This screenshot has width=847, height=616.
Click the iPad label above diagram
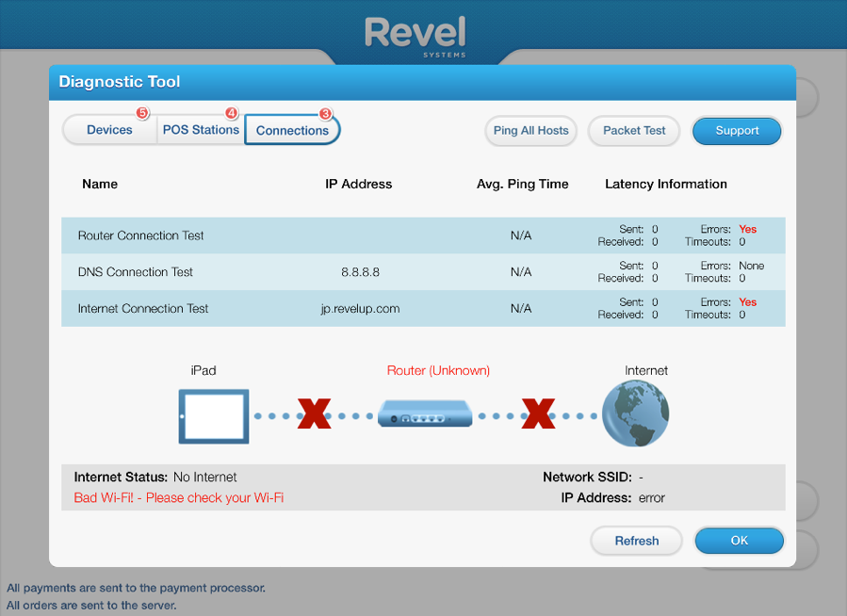204,371
